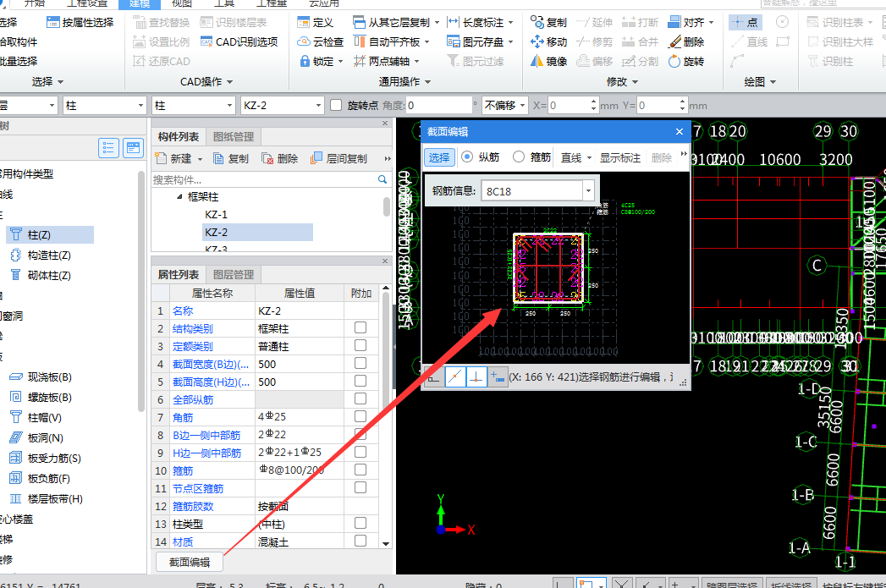Select the 从其它层复制 tool

click(395, 23)
